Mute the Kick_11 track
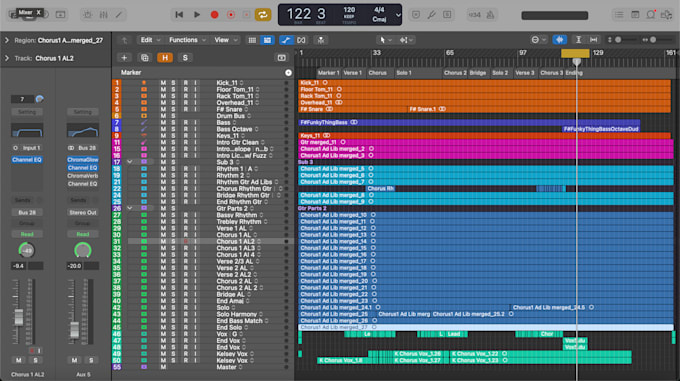680x381 pixels. [x=163, y=83]
